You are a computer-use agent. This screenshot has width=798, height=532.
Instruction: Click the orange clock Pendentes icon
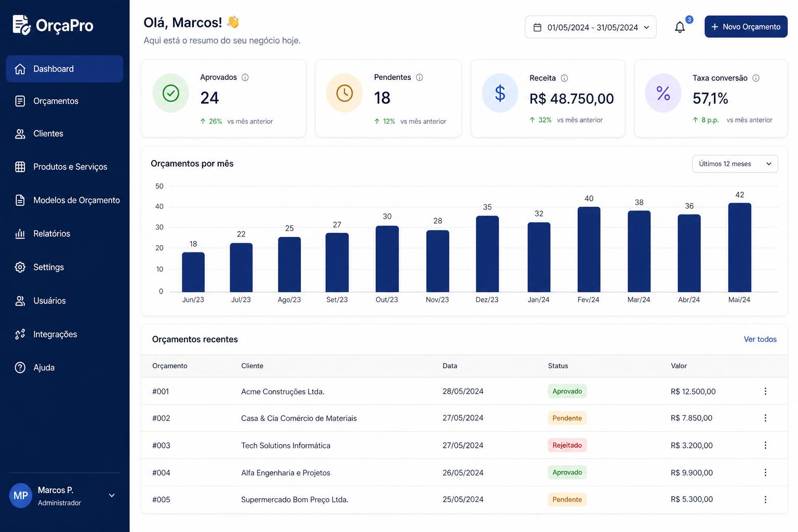(x=344, y=94)
